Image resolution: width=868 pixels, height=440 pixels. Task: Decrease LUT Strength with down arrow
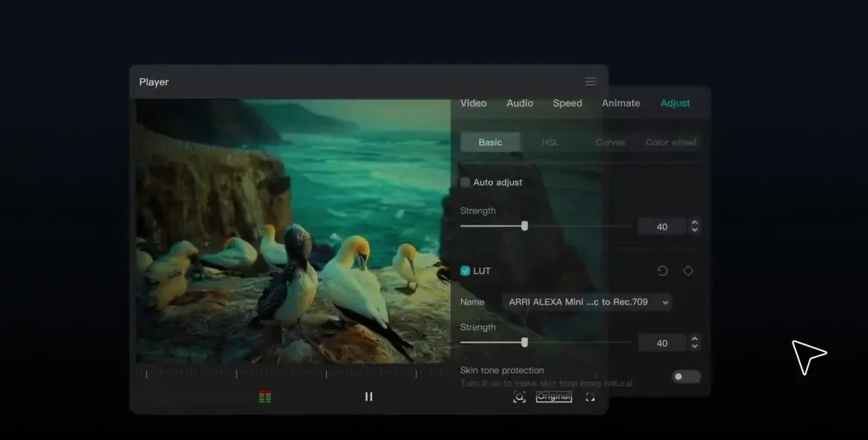point(695,347)
